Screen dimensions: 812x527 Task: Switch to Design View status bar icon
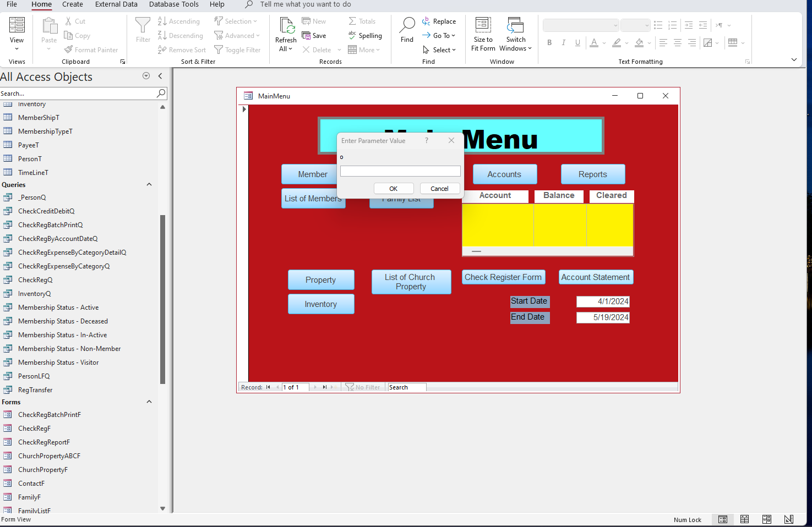click(788, 519)
